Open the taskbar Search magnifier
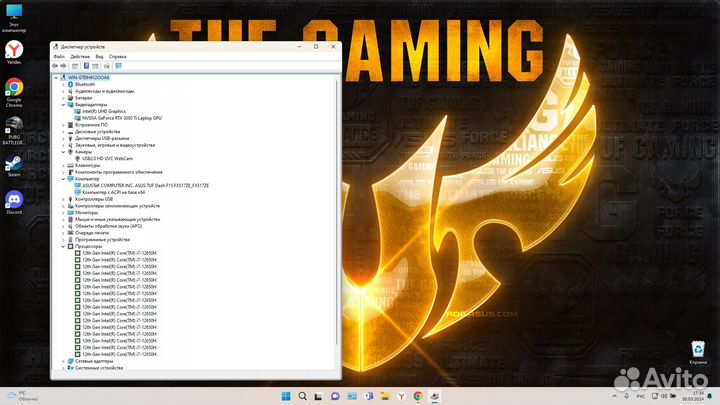 [303, 396]
